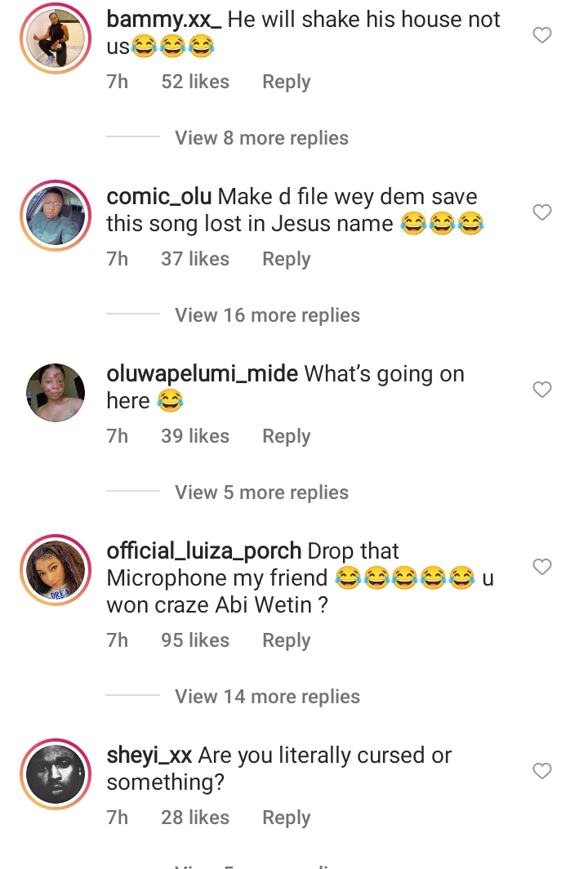The width and height of the screenshot is (588, 869).
Task: Expand 'View 8 more replies'
Action: 261,138
